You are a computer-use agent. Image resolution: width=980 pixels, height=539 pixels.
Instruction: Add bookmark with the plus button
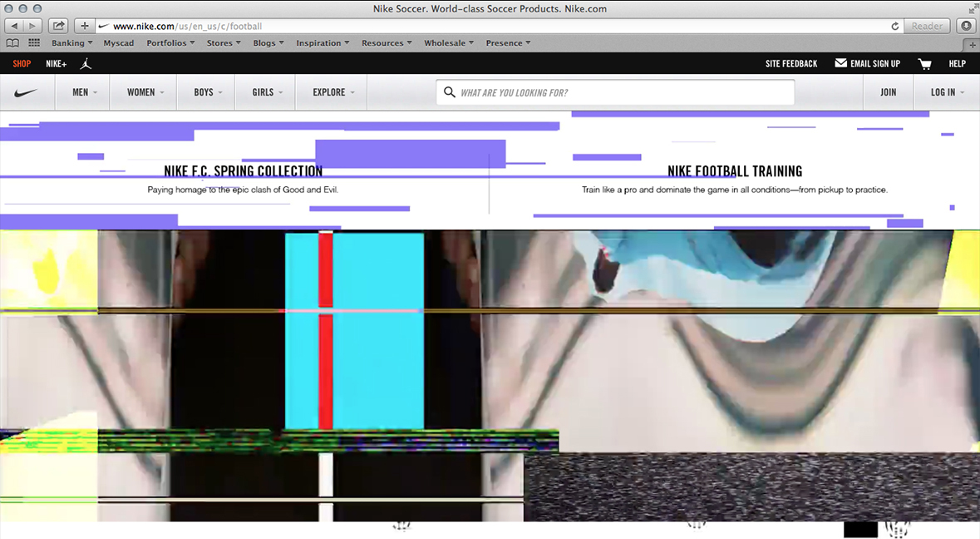[x=85, y=26]
